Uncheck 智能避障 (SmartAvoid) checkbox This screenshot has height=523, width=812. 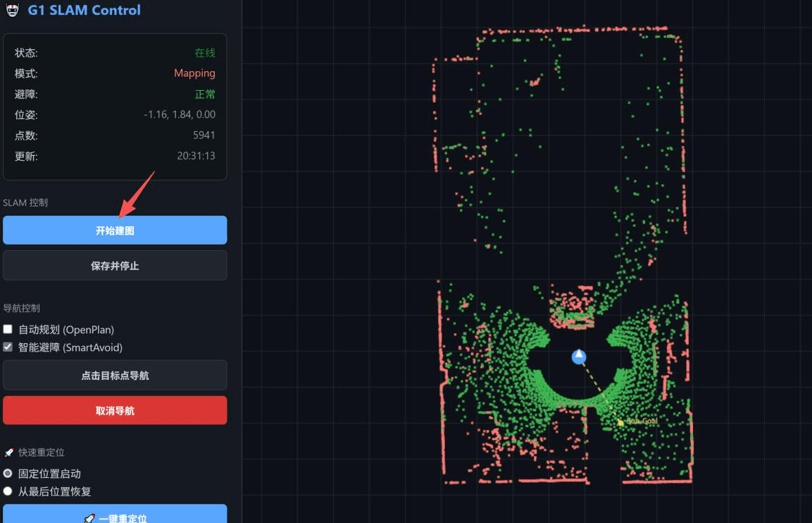tap(8, 347)
